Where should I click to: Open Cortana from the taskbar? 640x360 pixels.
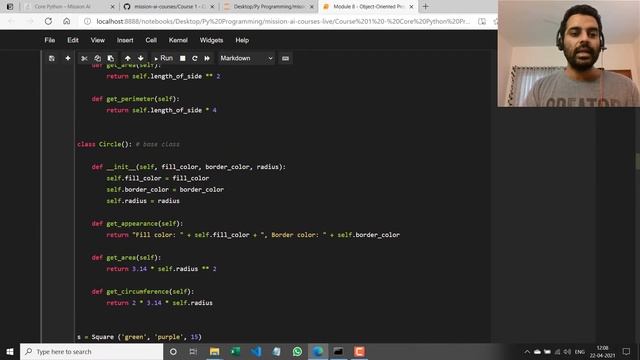point(173,351)
